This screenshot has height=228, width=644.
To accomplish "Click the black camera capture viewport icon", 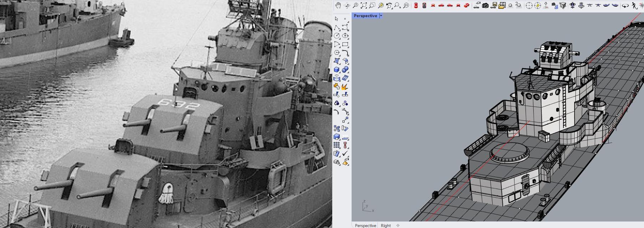I will click(x=485, y=5).
